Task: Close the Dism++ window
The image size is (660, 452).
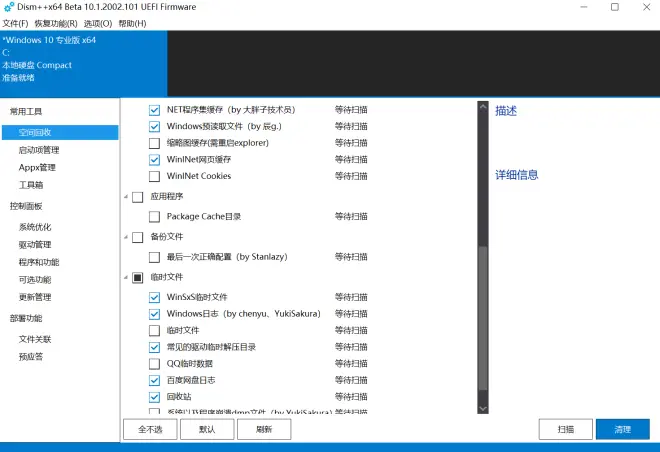Action: [647, 7]
